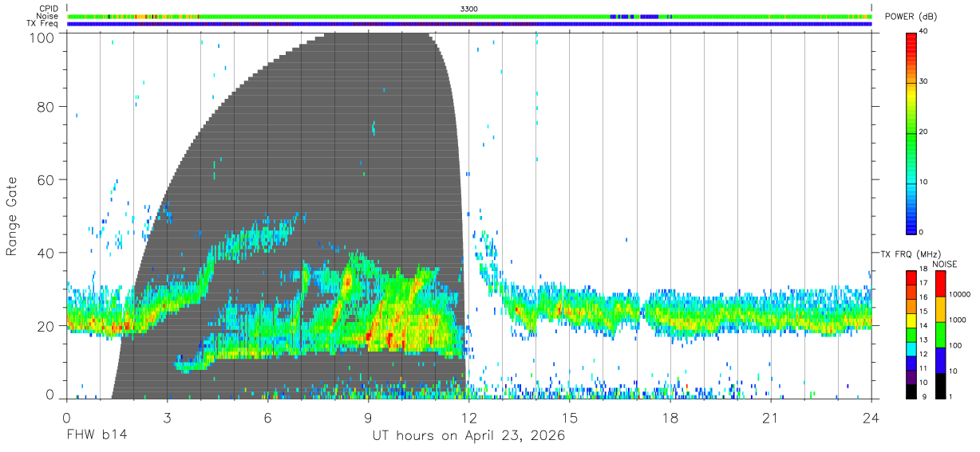Click the 20 label on the power color bar
980x452 pixels.
pos(923,132)
